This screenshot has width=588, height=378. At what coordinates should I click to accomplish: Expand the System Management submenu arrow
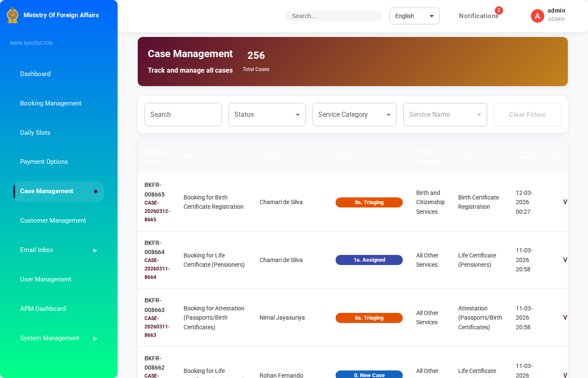click(95, 339)
